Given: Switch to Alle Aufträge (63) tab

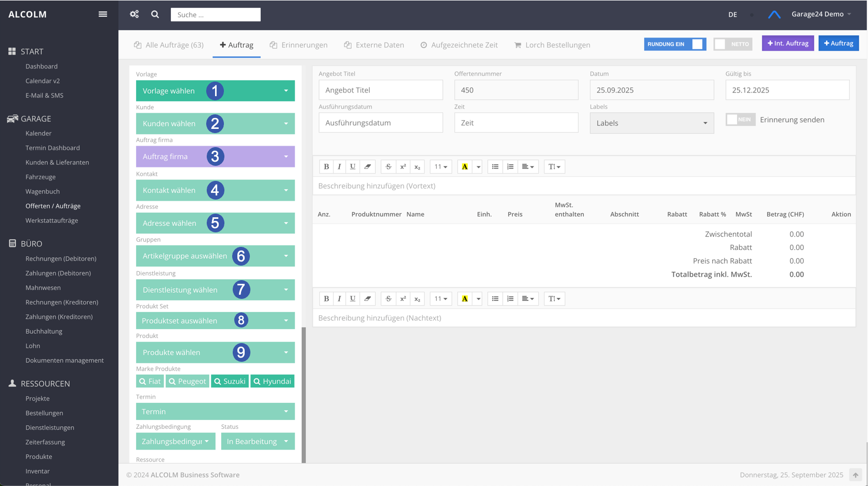Looking at the screenshot, I should click(169, 45).
